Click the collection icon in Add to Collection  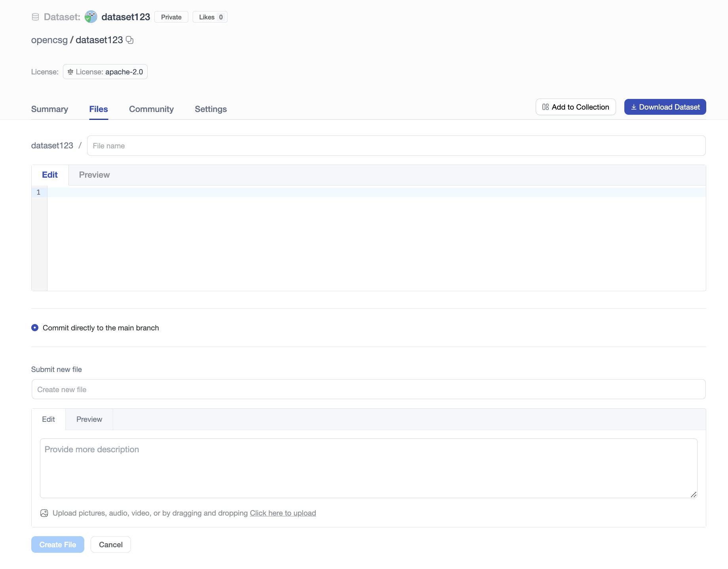coord(545,107)
